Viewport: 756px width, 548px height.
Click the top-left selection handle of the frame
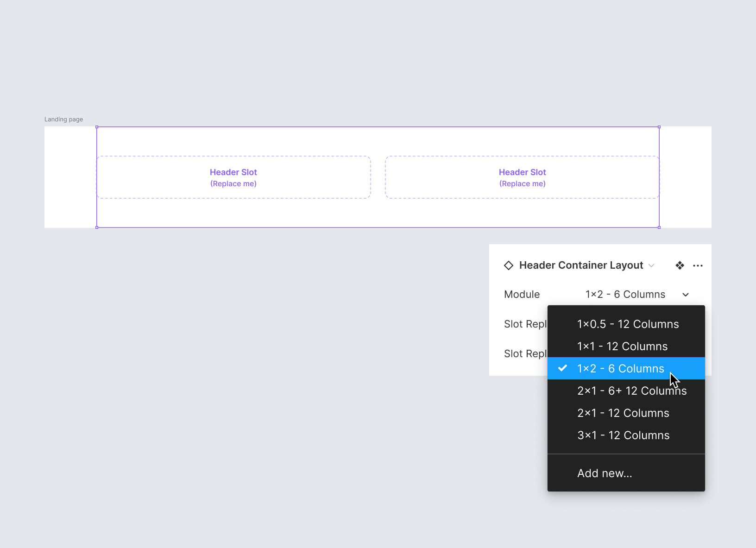(96, 126)
